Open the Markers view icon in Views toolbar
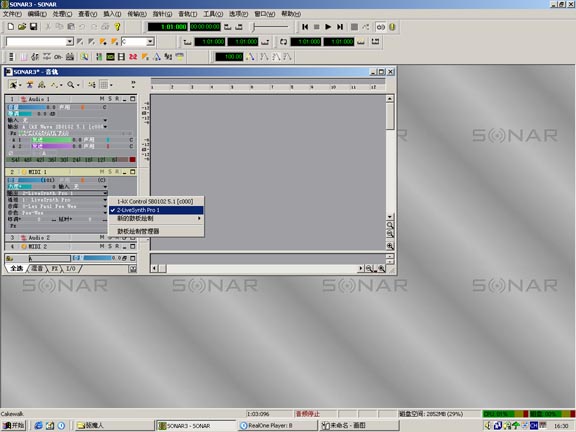 coord(145,57)
